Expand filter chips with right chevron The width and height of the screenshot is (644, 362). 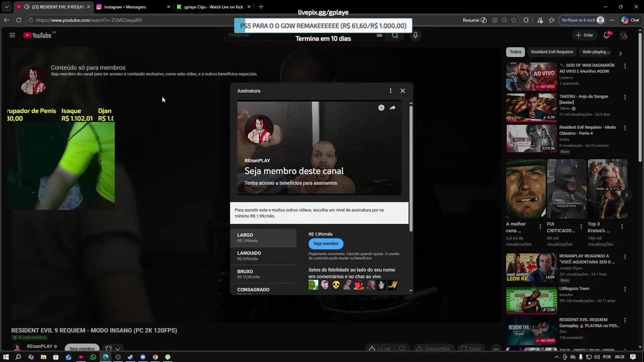tap(620, 52)
